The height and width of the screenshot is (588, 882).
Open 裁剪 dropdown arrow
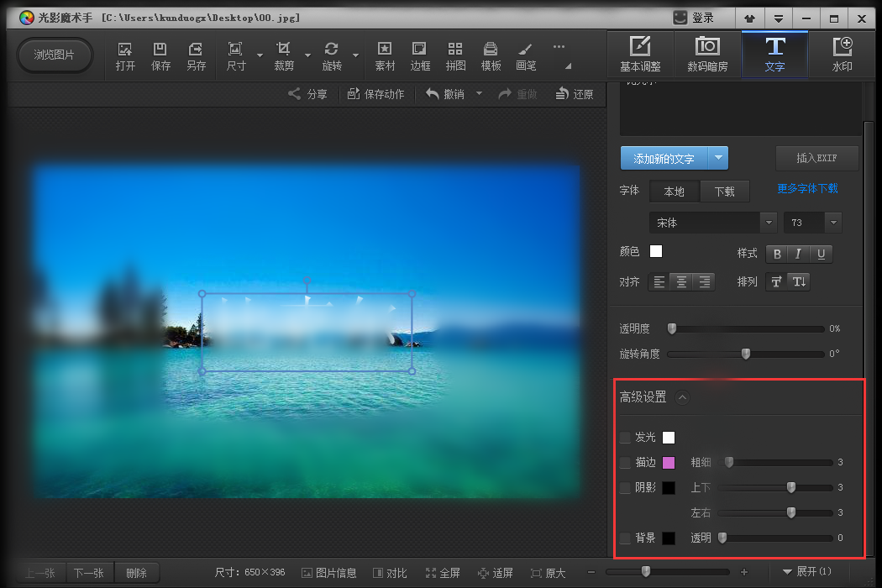coord(307,55)
